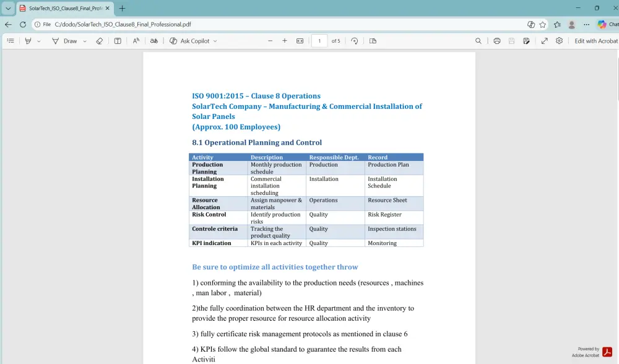619x364 pixels.
Task: Open the Find search icon in PDF toolbar
Action: click(478, 41)
